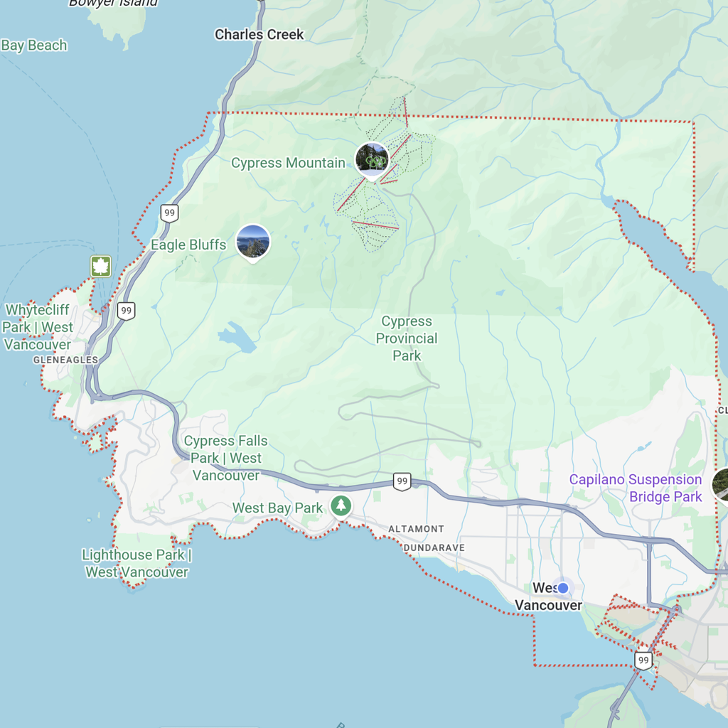The width and height of the screenshot is (728, 728).
Task: Select the West Bay Park text label
Action: pos(278,508)
